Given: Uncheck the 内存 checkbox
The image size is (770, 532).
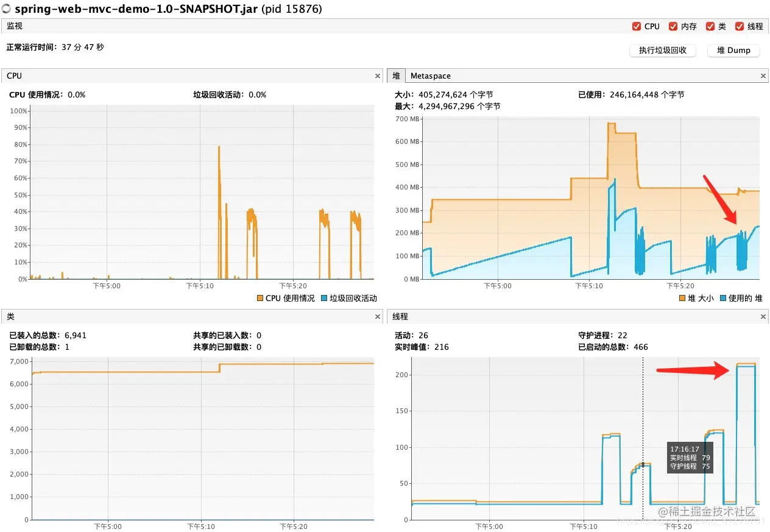Looking at the screenshot, I should [x=673, y=26].
